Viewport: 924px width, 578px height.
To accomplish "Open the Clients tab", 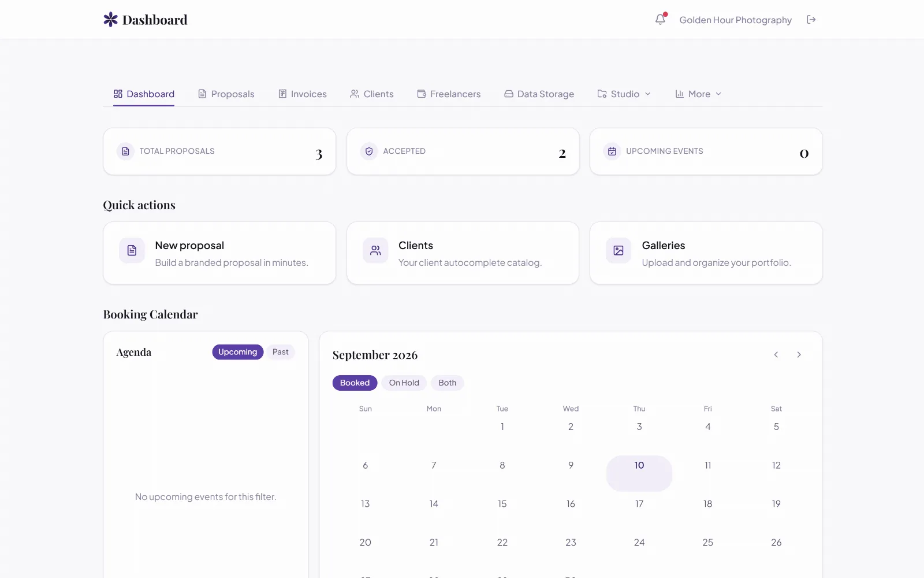I will [372, 94].
